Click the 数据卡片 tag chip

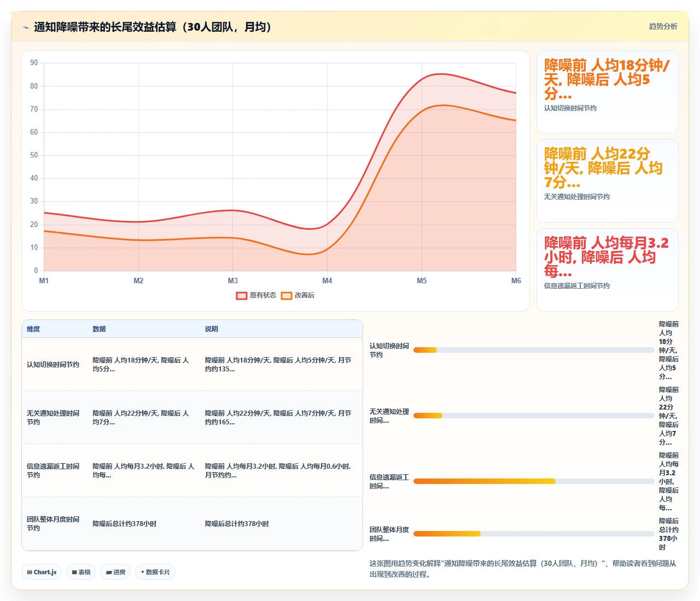point(155,572)
